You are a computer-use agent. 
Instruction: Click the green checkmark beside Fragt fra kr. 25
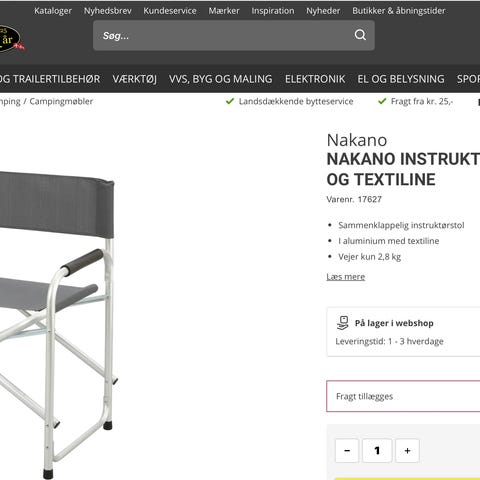[382, 101]
